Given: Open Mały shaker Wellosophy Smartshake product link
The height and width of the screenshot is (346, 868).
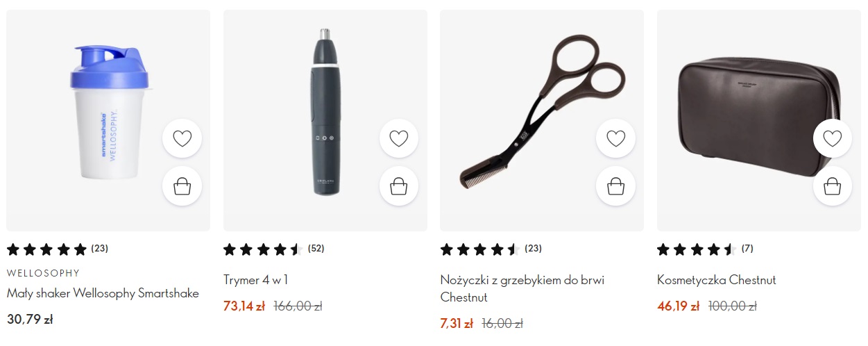Looking at the screenshot, I should pyautogui.click(x=103, y=293).
